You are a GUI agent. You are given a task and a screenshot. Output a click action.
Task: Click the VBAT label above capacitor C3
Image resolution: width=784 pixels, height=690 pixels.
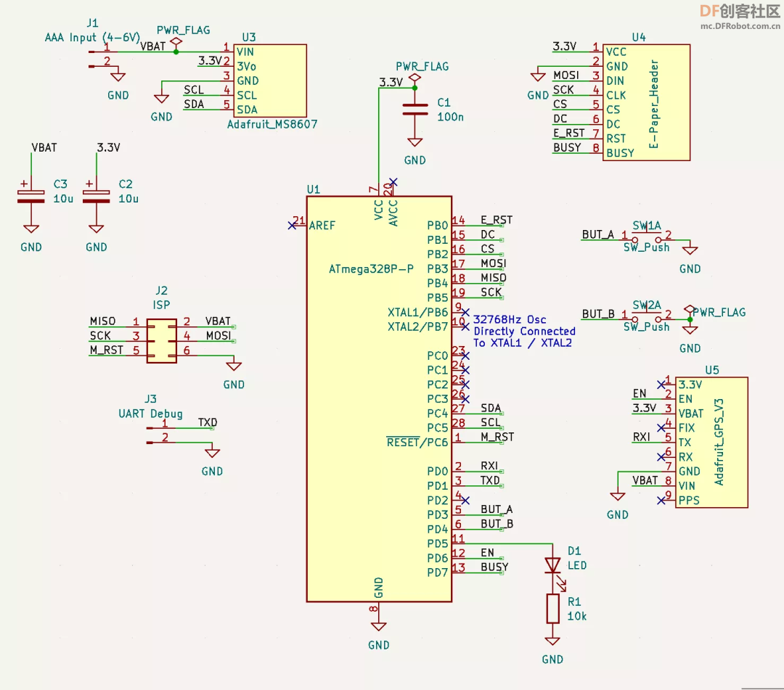pos(44,147)
